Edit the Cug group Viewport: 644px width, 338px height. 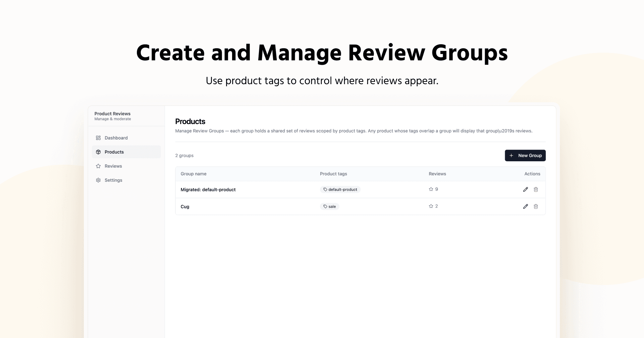coord(526,207)
